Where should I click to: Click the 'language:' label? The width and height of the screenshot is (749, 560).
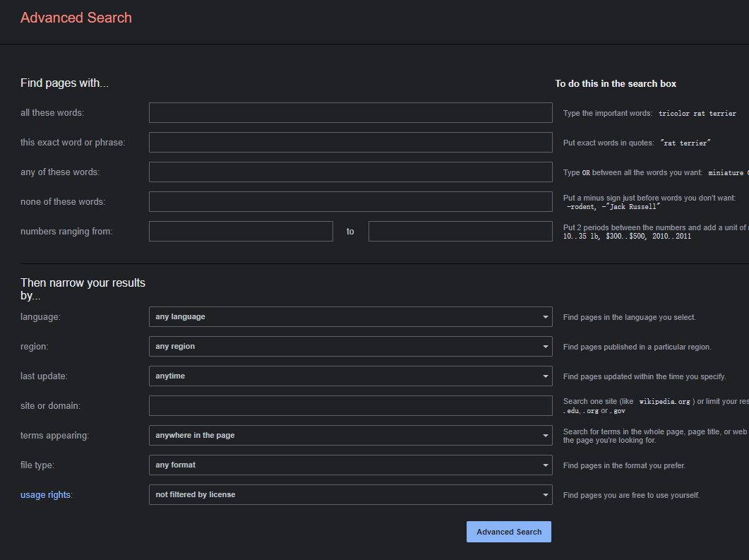click(x=41, y=317)
